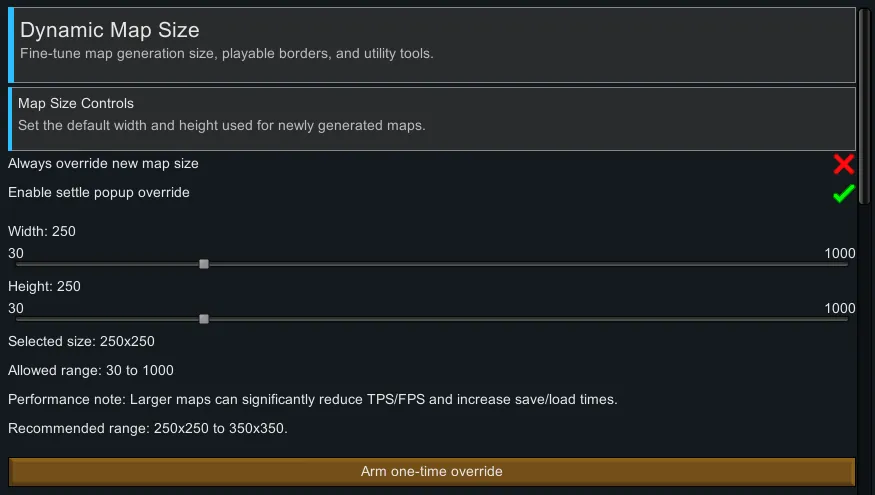875x495 pixels.
Task: Click the Dynamic Map Size title
Action: point(110,31)
